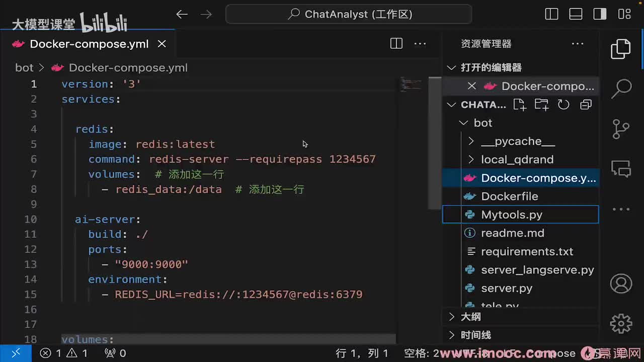This screenshot has height=362, width=644.
Task: Open Docker-compose.y... in file tree
Action: pyautogui.click(x=521, y=178)
